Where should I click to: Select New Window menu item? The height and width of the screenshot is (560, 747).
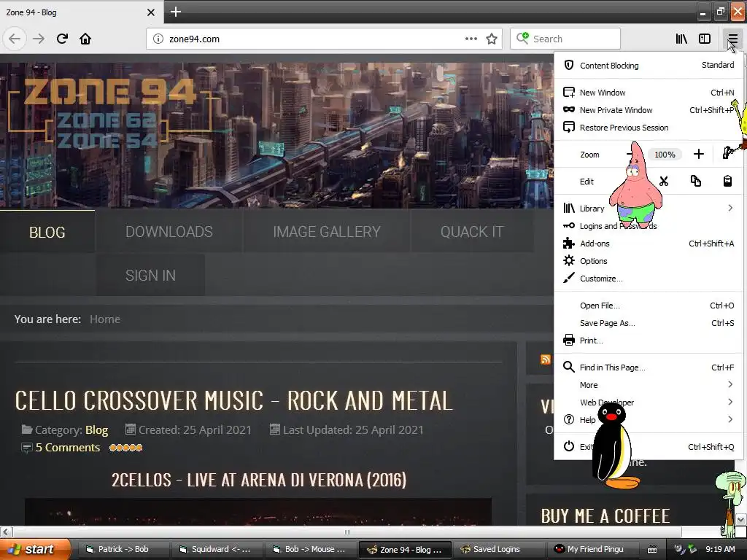click(x=649, y=93)
